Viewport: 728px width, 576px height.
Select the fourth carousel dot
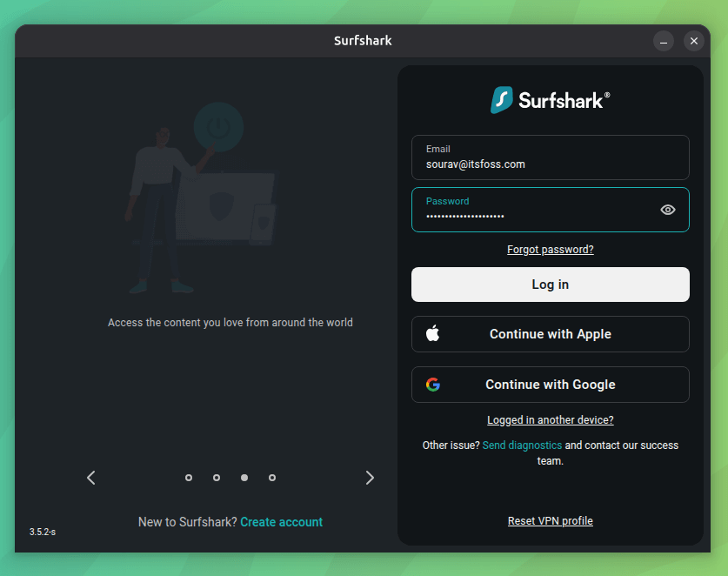click(272, 478)
